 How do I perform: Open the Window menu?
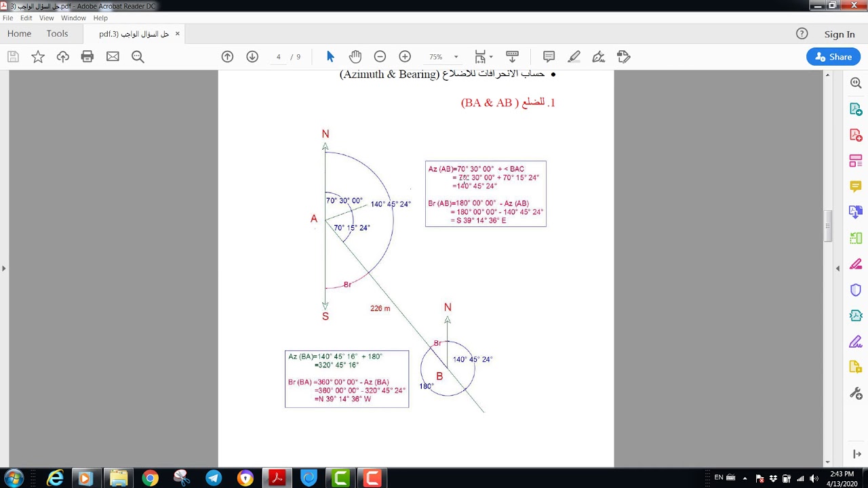(x=73, y=18)
